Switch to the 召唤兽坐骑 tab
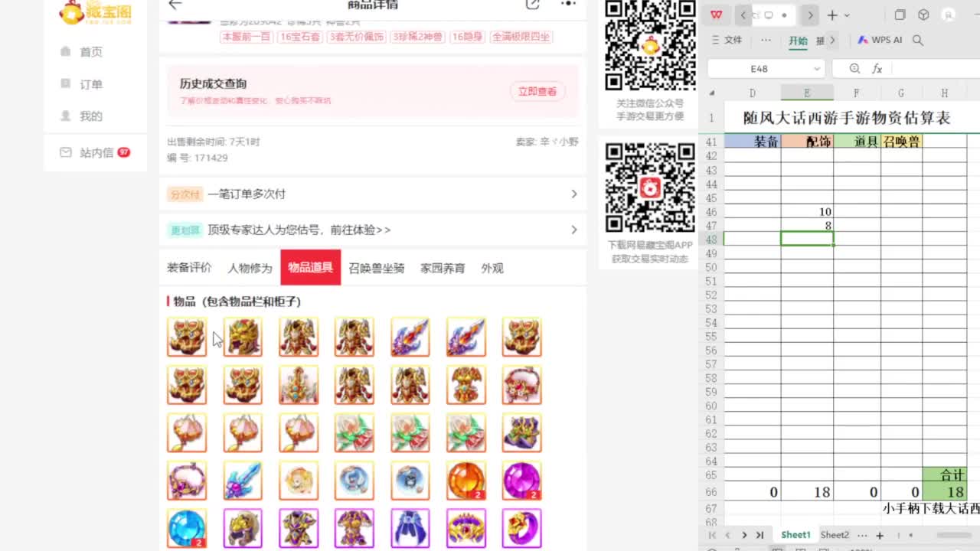The height and width of the screenshot is (551, 980). coord(377,268)
